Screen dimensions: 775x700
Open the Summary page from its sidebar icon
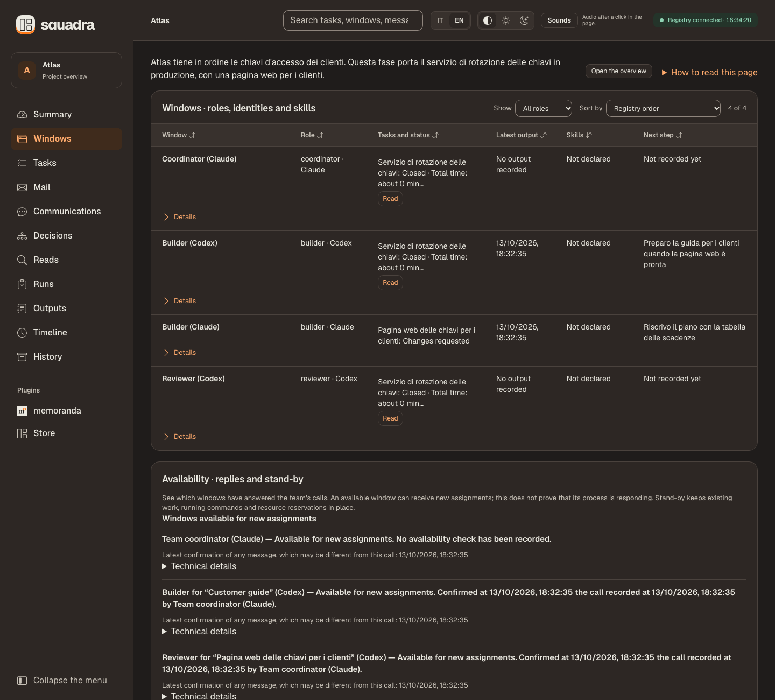22,115
